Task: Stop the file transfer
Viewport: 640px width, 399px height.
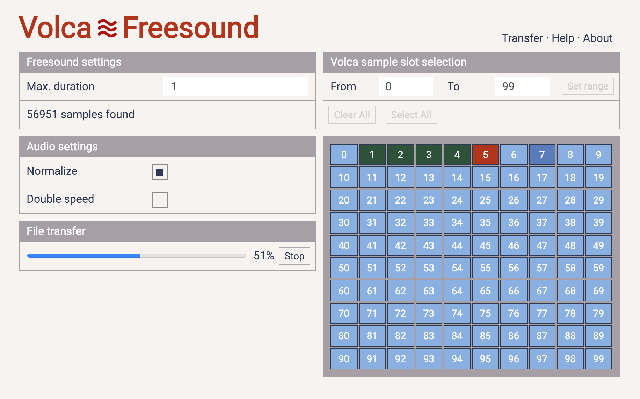Action: click(294, 256)
